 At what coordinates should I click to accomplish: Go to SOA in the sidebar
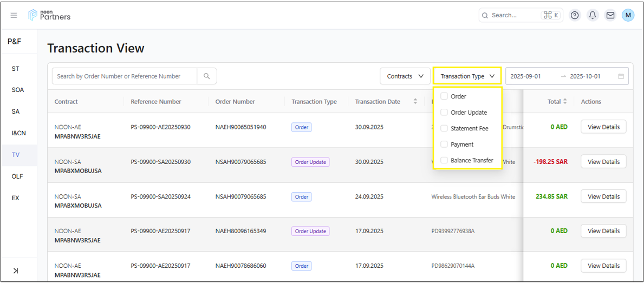click(x=18, y=90)
